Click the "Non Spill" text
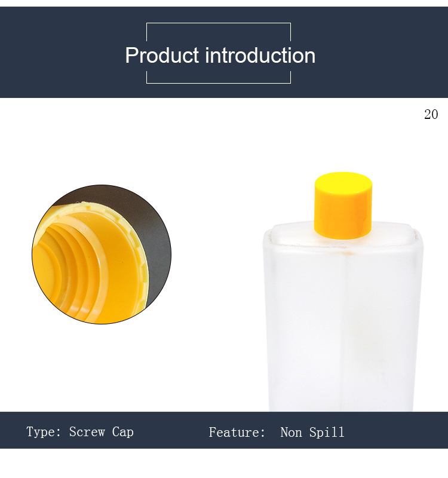 [x=312, y=433]
